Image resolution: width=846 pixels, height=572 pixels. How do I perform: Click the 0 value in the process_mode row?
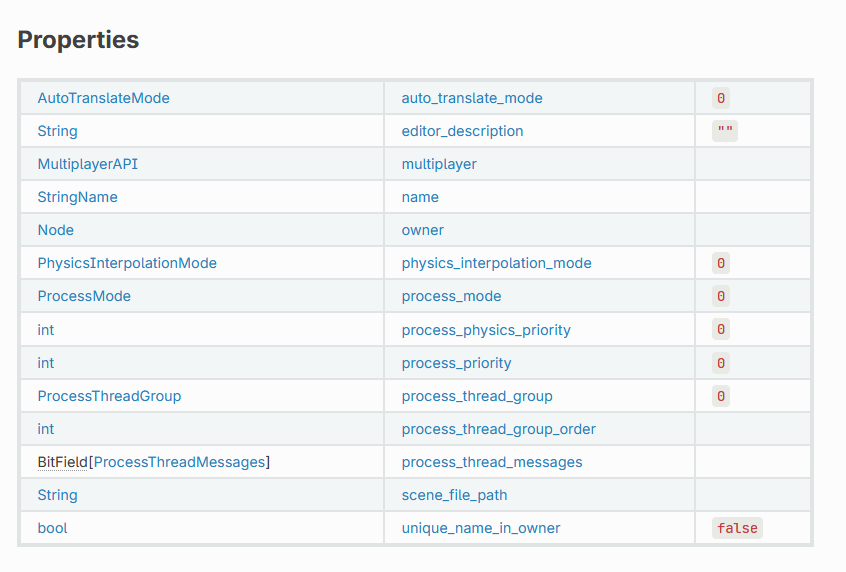[721, 296]
